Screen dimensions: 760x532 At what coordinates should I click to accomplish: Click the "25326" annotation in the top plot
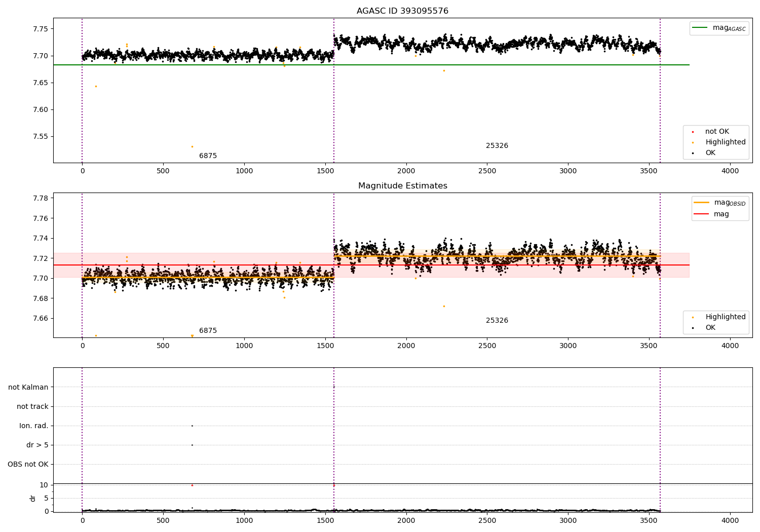point(497,146)
